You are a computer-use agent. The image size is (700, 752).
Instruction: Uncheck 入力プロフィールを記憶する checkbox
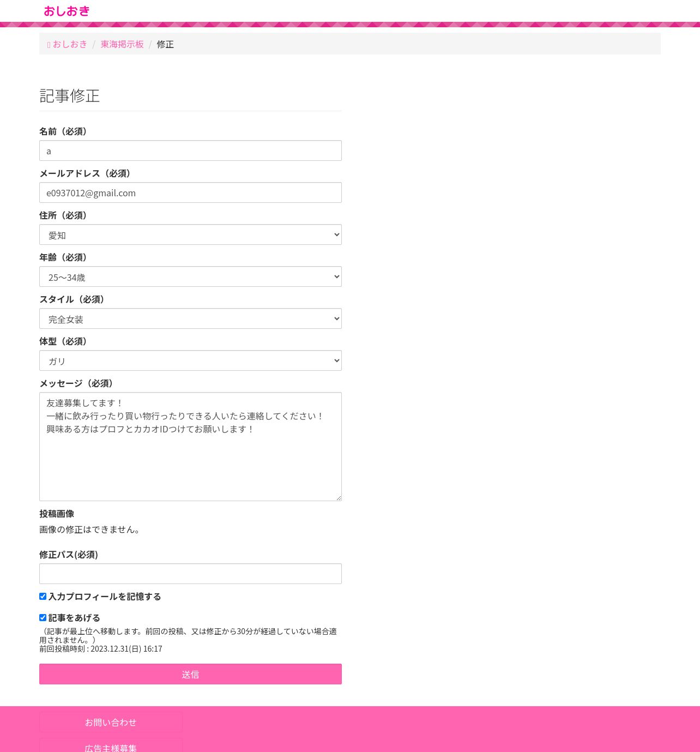(x=43, y=597)
